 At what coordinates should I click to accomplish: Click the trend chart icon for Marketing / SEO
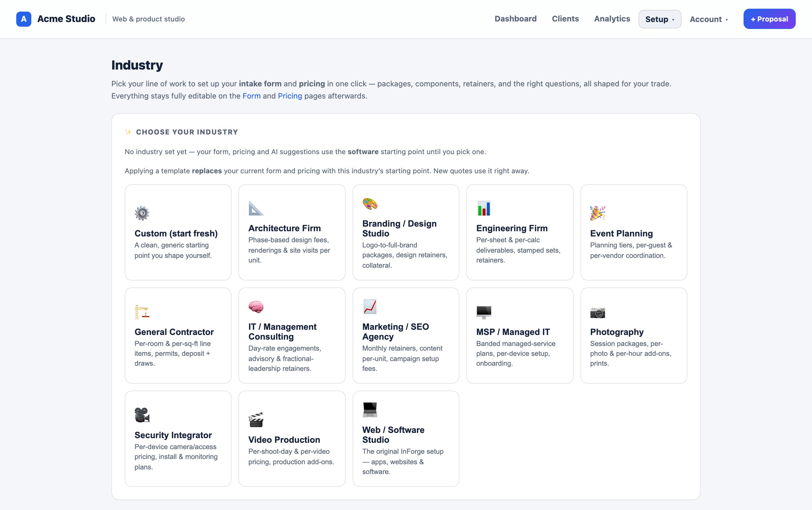(370, 307)
